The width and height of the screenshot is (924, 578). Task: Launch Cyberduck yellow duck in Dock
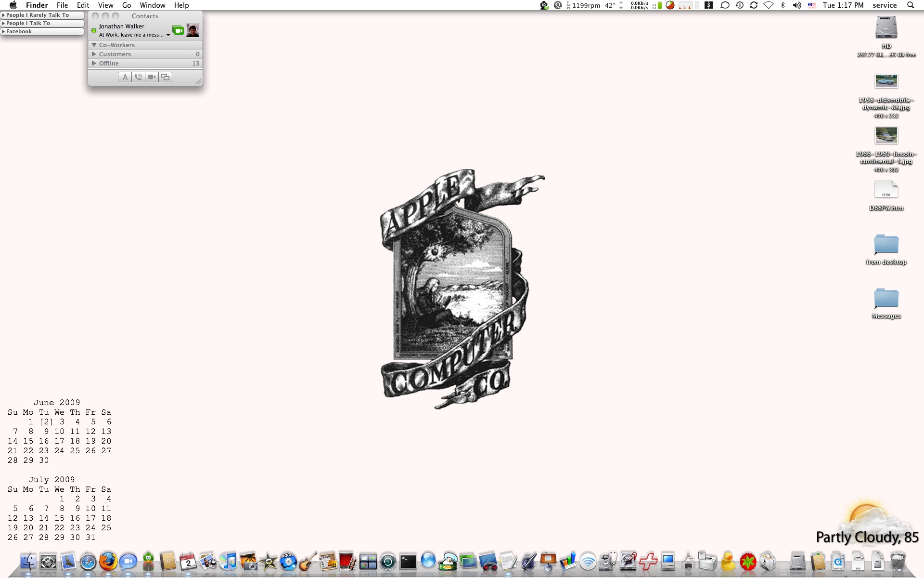pyautogui.click(x=728, y=562)
